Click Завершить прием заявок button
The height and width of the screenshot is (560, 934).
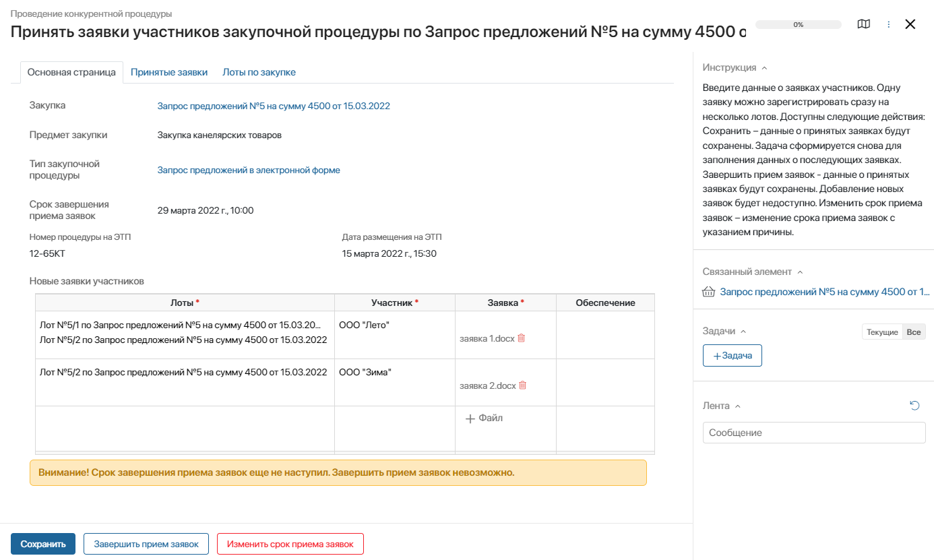click(x=146, y=545)
